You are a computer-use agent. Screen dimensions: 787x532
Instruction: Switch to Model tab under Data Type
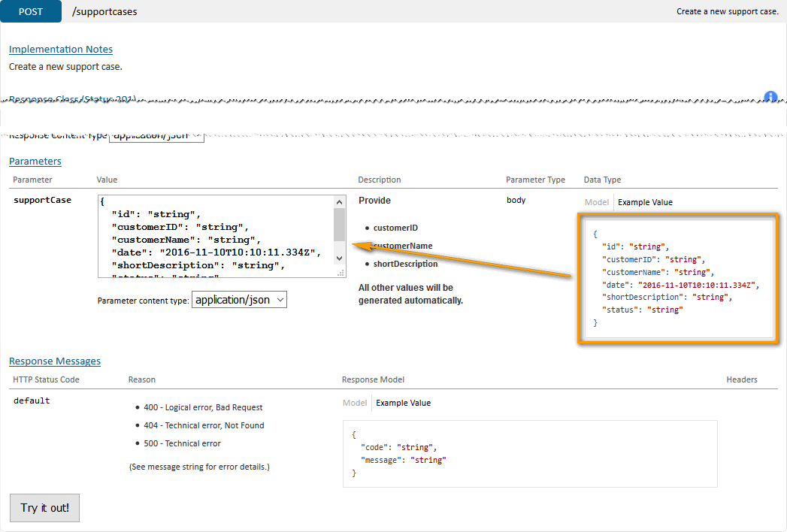(596, 202)
